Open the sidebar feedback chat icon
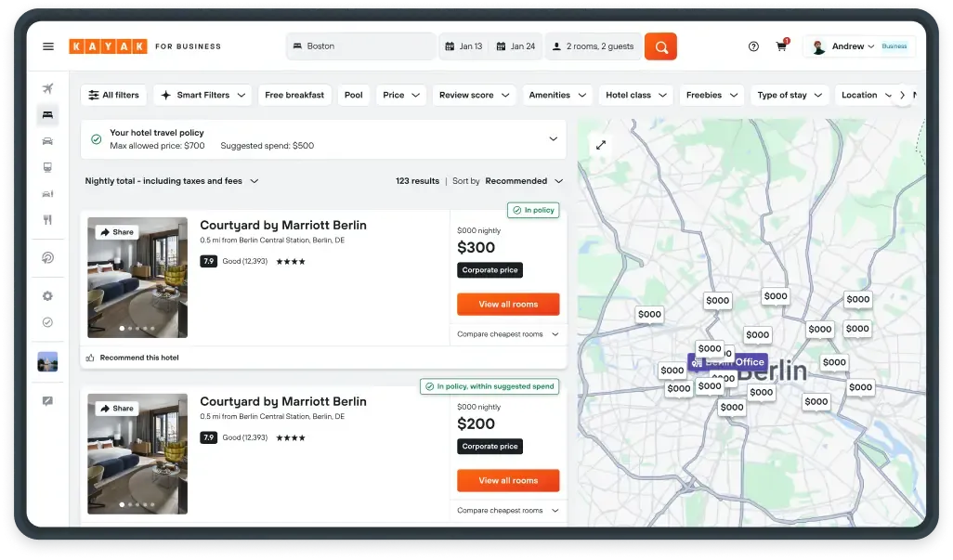This screenshot has height=560, width=953. pos(47,401)
